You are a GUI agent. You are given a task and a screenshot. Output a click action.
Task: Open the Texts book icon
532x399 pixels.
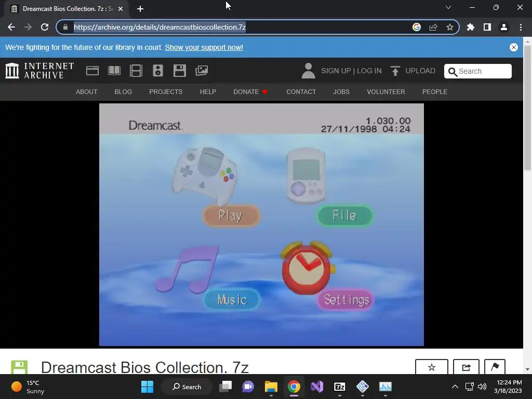pos(114,71)
